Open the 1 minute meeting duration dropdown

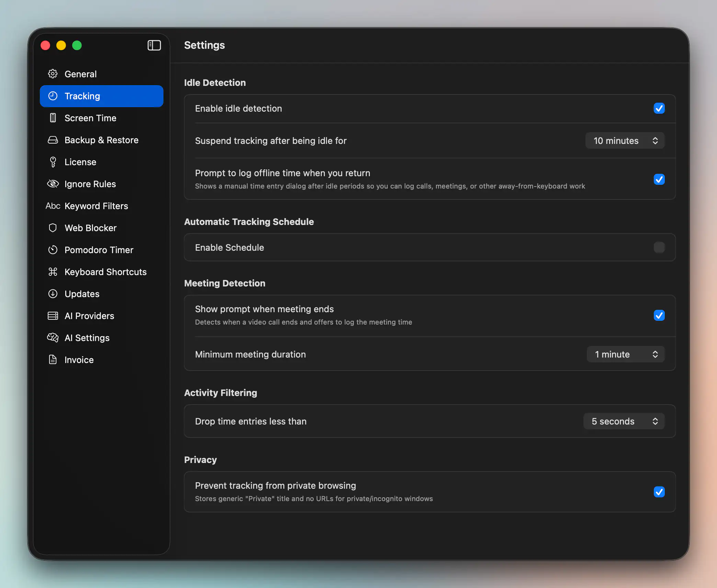click(626, 354)
